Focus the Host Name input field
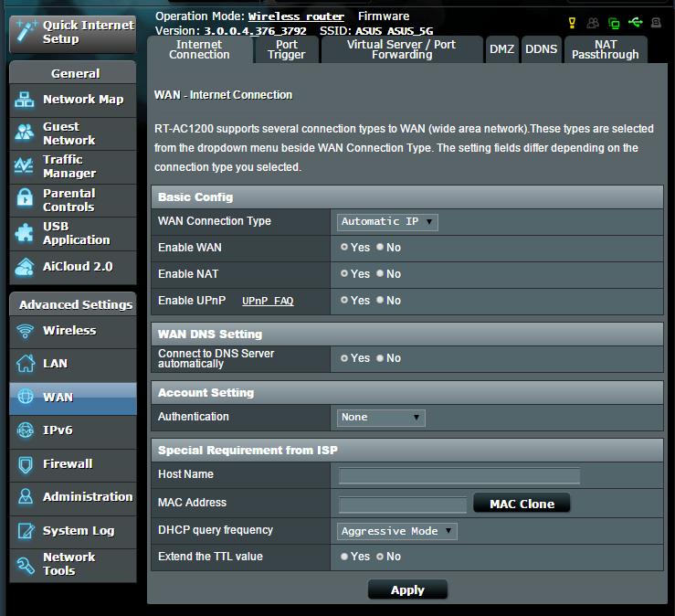 click(459, 476)
